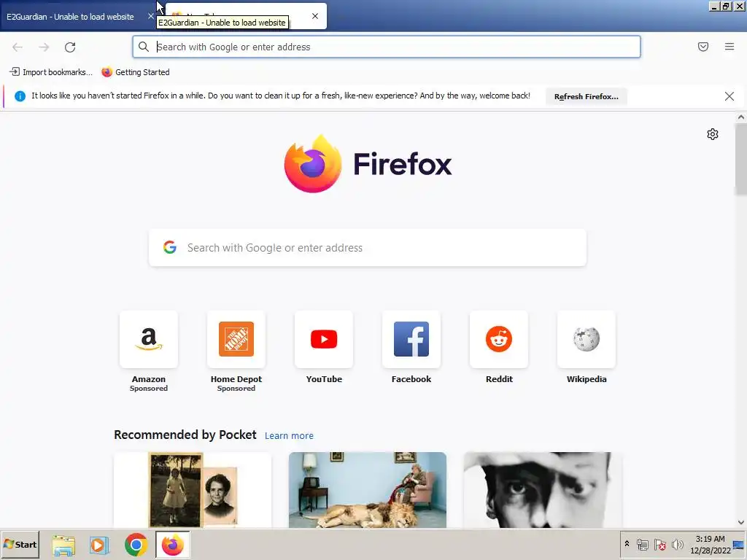747x560 pixels.
Task: Open the Pocket story with old photographs
Action: (193, 489)
